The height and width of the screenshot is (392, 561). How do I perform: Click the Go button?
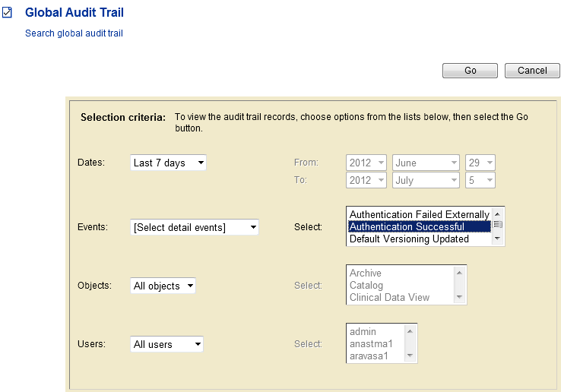click(x=470, y=71)
